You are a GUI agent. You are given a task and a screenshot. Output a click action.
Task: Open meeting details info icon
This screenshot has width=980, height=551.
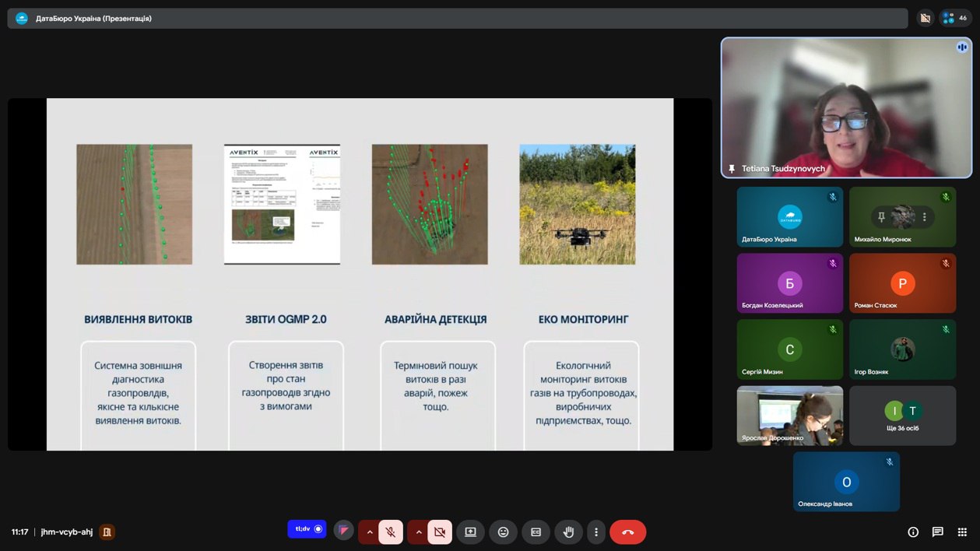coord(913,532)
